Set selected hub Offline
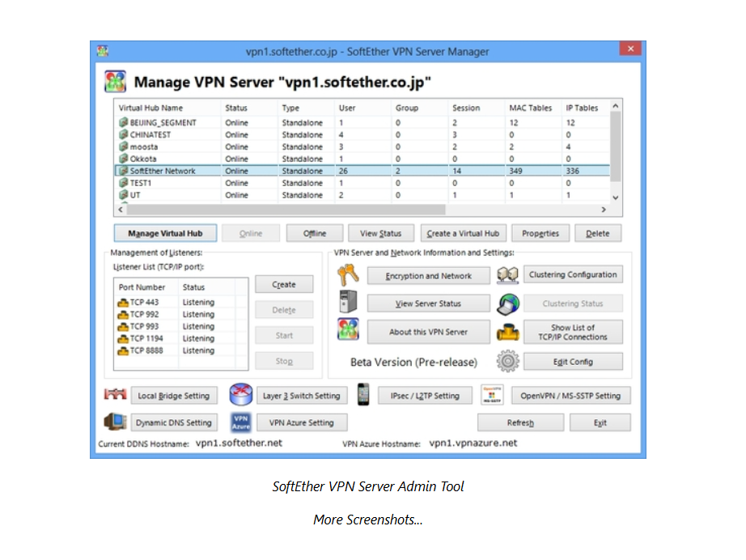Viewport: 746px width, 560px height. [315, 233]
